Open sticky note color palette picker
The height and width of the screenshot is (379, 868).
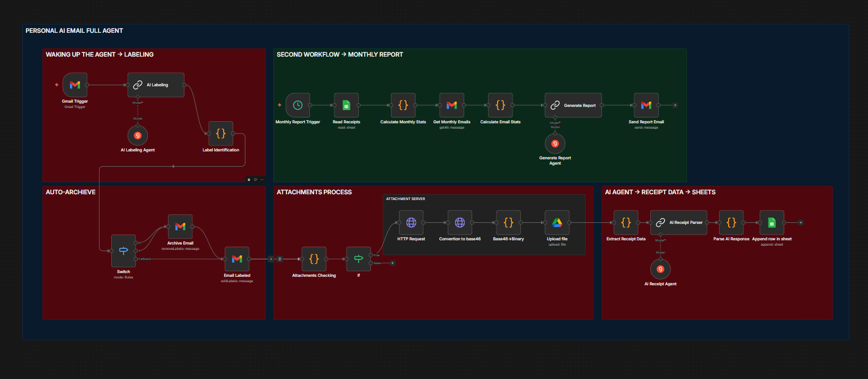pyautogui.click(x=255, y=179)
